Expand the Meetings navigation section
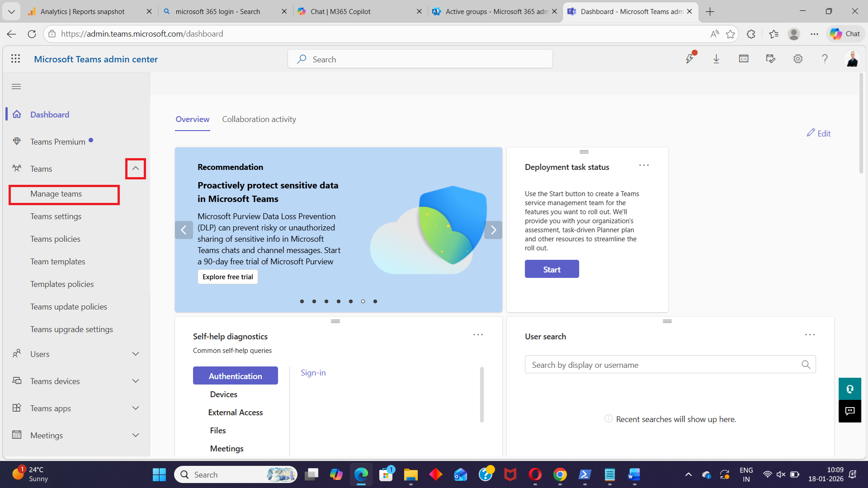The image size is (868, 488). tap(136, 435)
